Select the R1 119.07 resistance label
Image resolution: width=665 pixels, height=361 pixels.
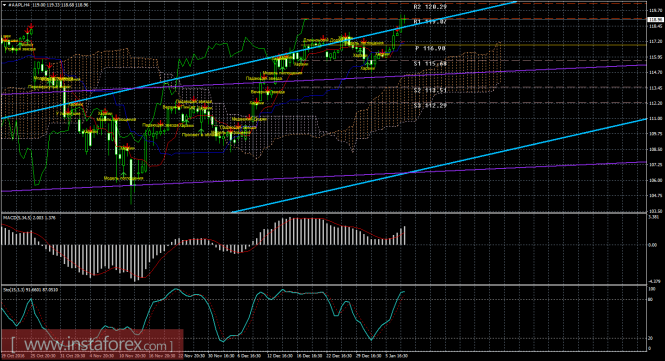point(430,21)
